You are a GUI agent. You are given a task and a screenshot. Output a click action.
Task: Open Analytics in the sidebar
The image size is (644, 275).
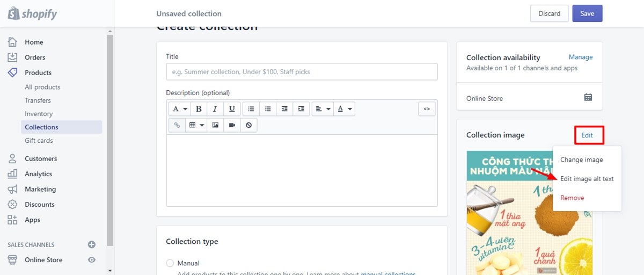38,174
